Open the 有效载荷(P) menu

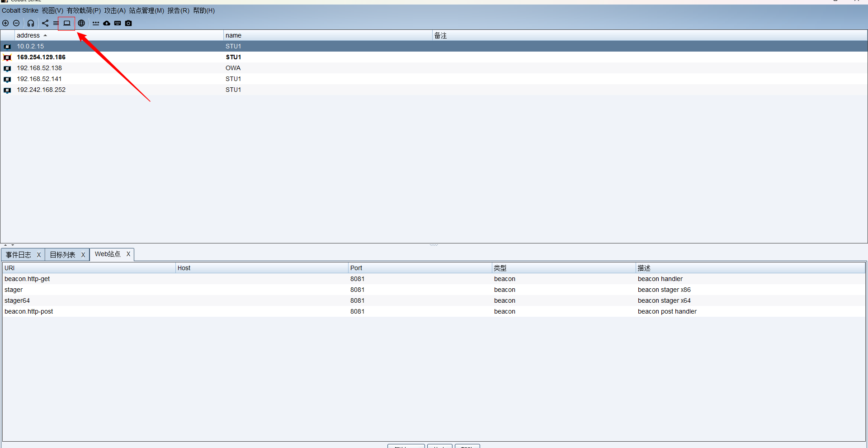[84, 10]
